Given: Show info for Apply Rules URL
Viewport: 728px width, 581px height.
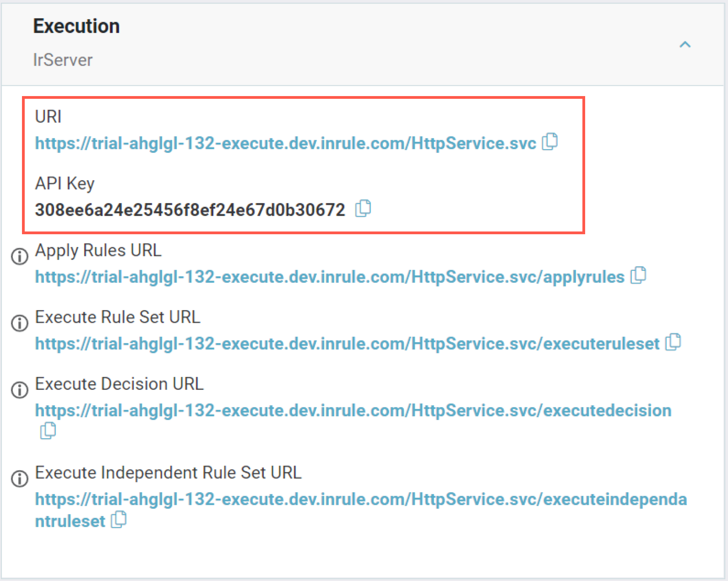Looking at the screenshot, I should (x=20, y=256).
